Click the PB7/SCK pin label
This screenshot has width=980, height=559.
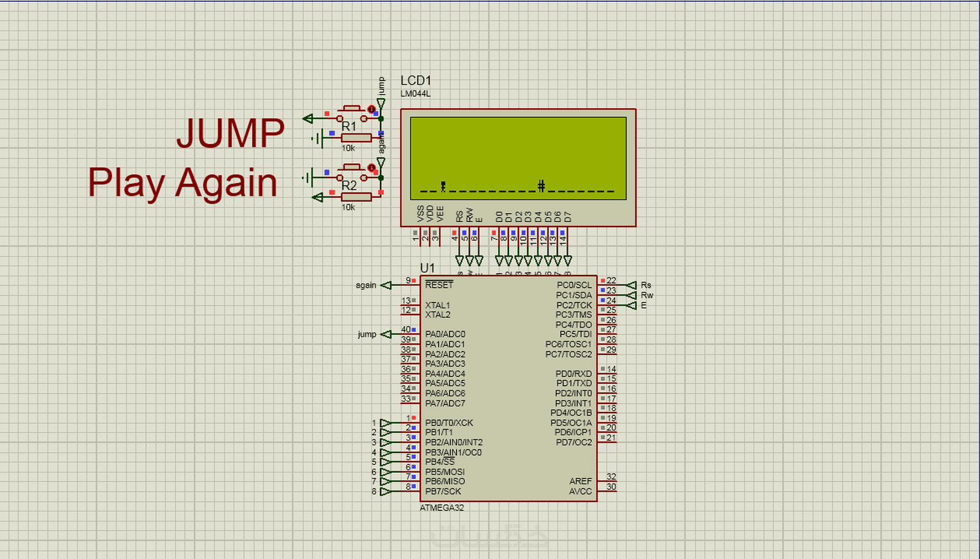click(x=443, y=492)
